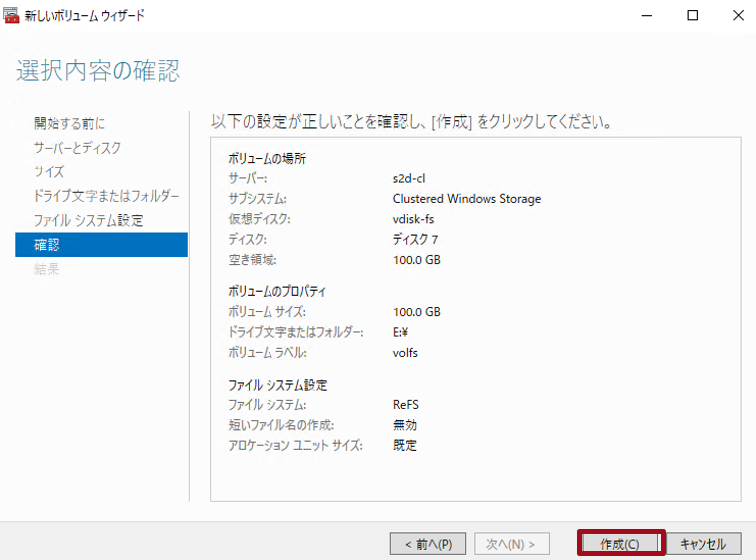Viewport: 756px width, 560px height.
Task: Click the wizard icon in the title bar
Action: (x=12, y=16)
